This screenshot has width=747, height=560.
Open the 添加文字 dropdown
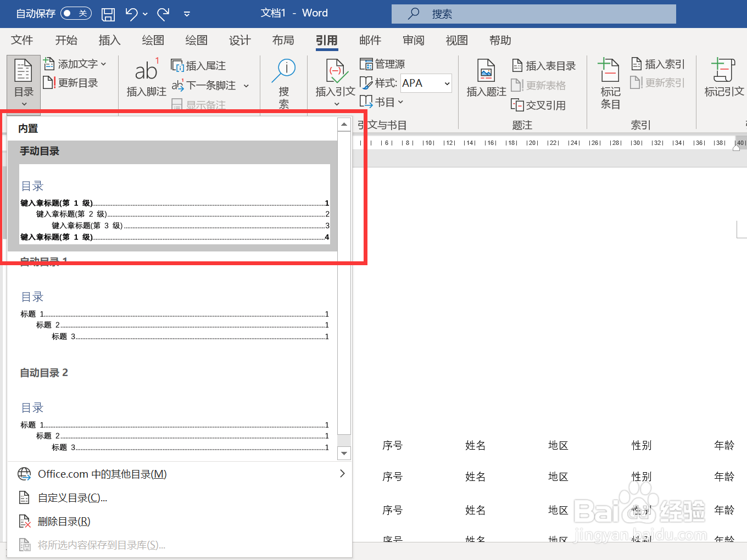(75, 64)
